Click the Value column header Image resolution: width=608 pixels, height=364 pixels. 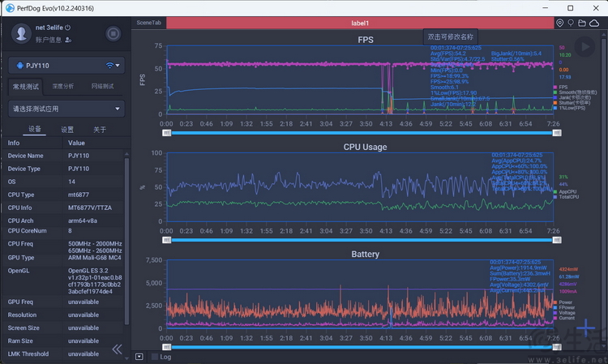click(76, 143)
